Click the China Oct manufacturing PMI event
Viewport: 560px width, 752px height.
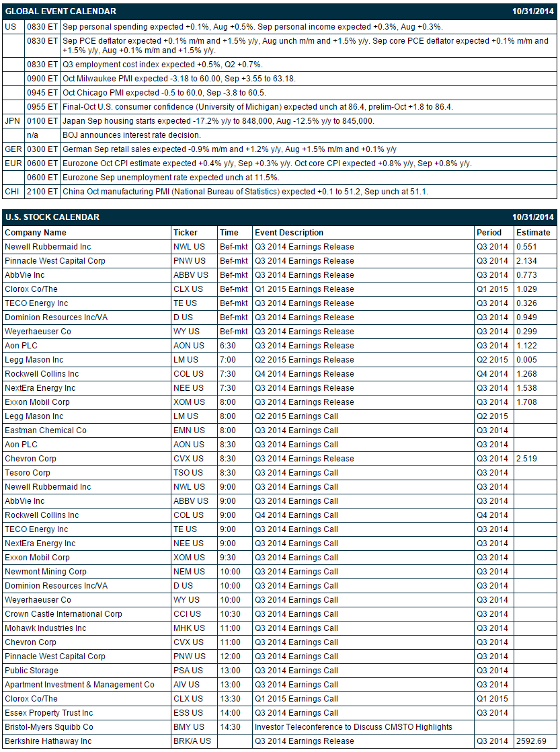245,192
